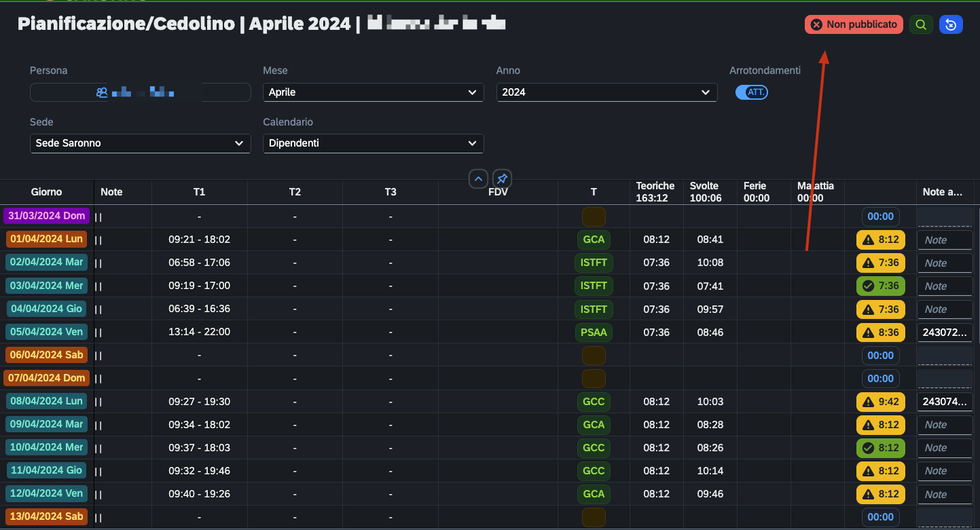Click the pin icon above the table
Screen dimensions: 980x530
[x=502, y=179]
